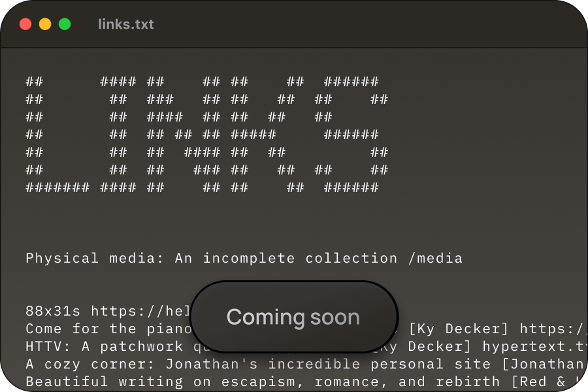
Task: Click the green zoom window button
Action: [x=65, y=24]
